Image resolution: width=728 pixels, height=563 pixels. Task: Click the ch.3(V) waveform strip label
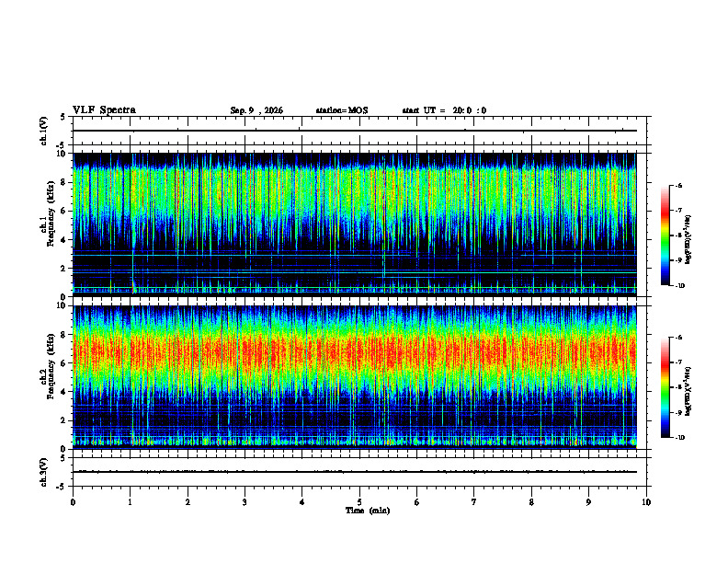(44, 472)
